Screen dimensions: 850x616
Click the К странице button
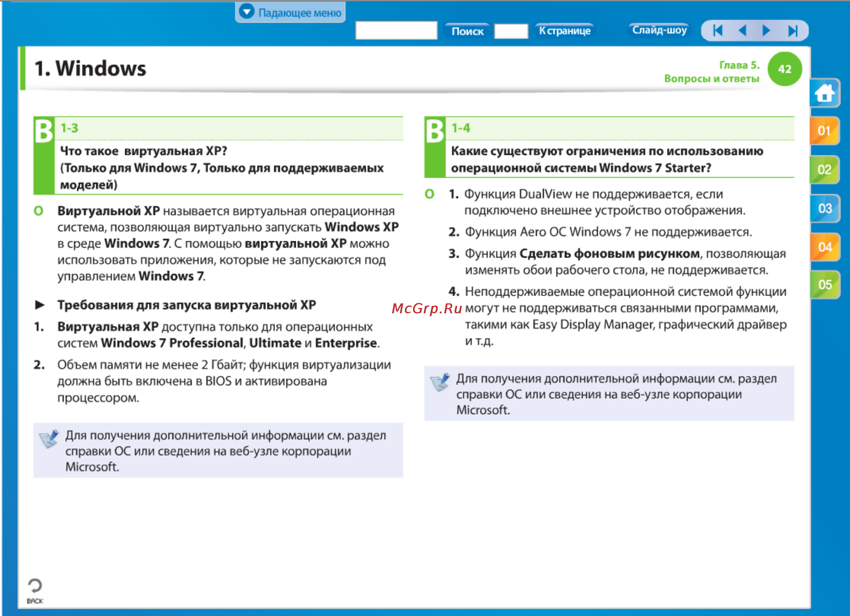[564, 30]
